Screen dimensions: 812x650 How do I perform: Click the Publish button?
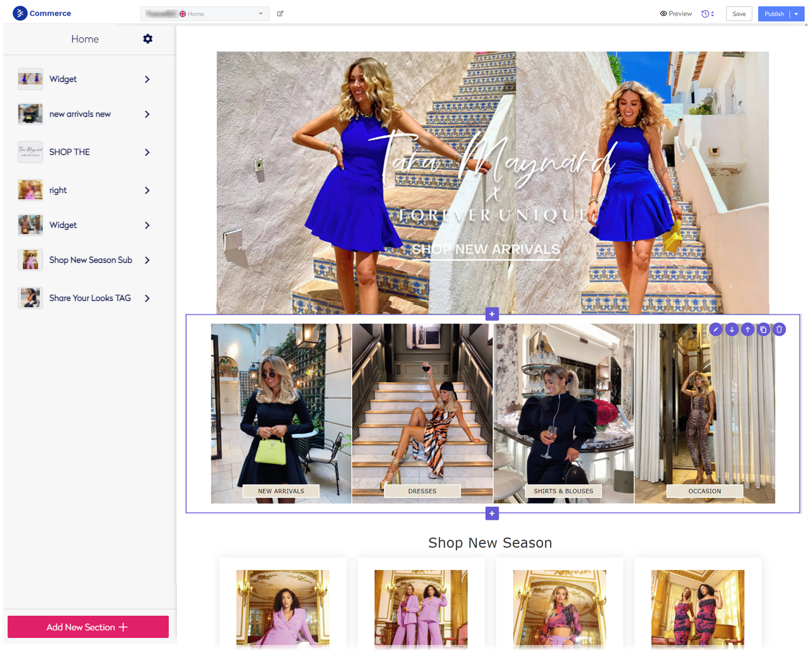coord(774,13)
